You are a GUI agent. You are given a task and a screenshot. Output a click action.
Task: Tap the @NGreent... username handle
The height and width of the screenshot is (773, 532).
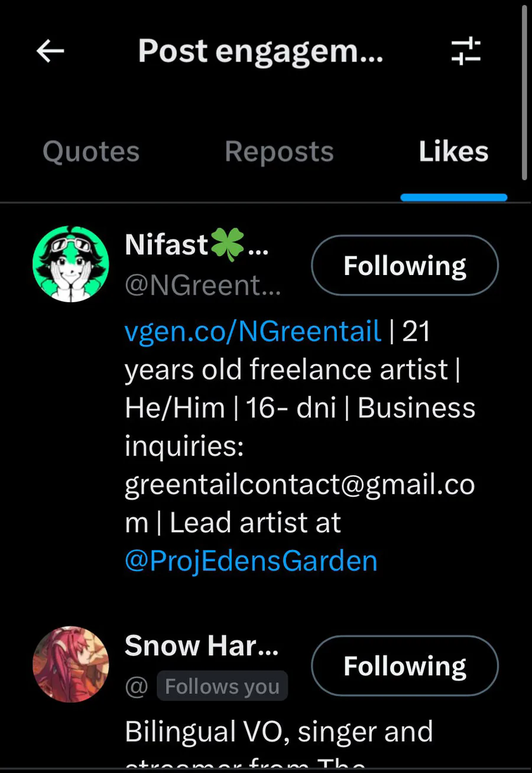tap(202, 286)
